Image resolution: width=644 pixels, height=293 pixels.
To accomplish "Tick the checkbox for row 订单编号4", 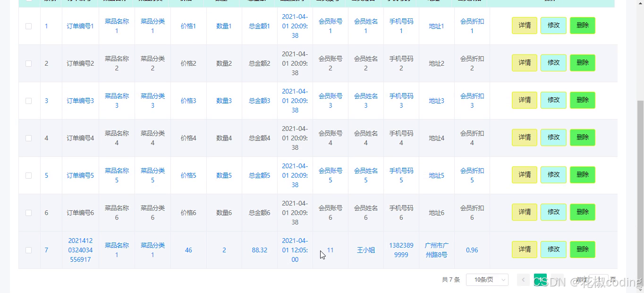I will pos(28,138).
